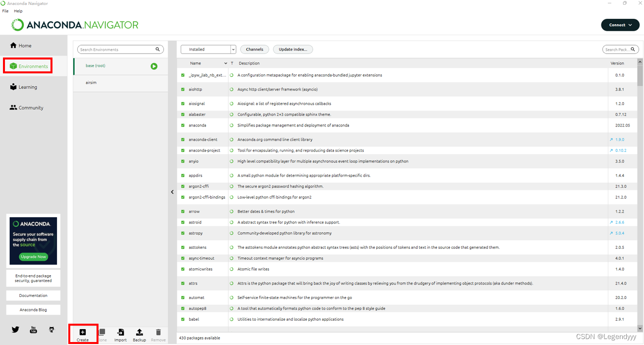Open the Connect dropdown button

[620, 25]
